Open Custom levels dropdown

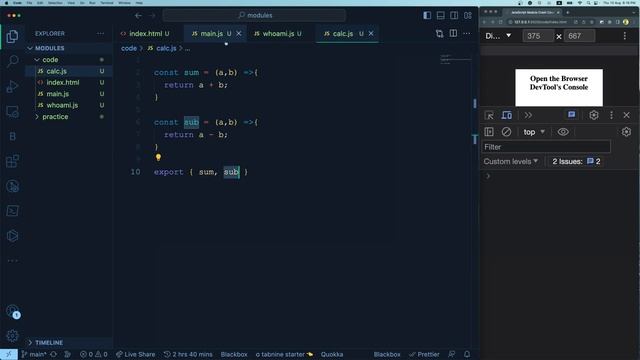tap(511, 162)
